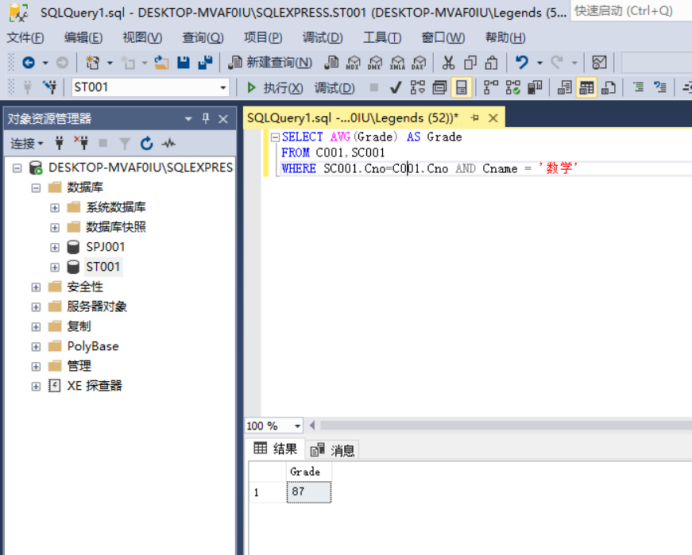The image size is (692, 555).
Task: Click the change connection icon
Action: point(50,87)
